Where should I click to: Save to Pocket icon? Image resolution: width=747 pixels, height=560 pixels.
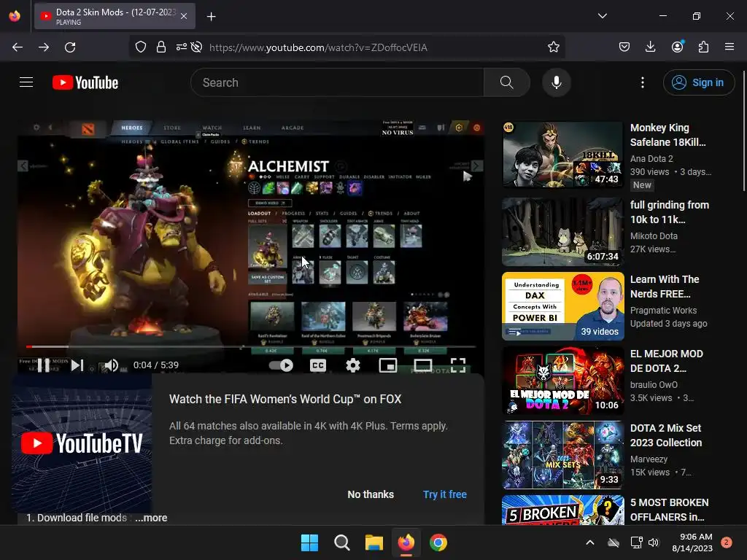point(624,47)
